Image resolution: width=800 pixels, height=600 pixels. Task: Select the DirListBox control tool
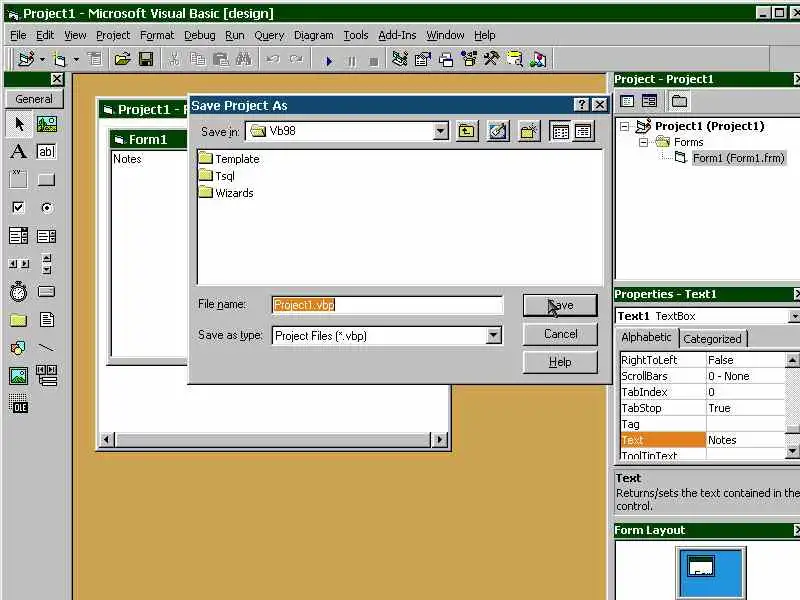click(x=19, y=320)
